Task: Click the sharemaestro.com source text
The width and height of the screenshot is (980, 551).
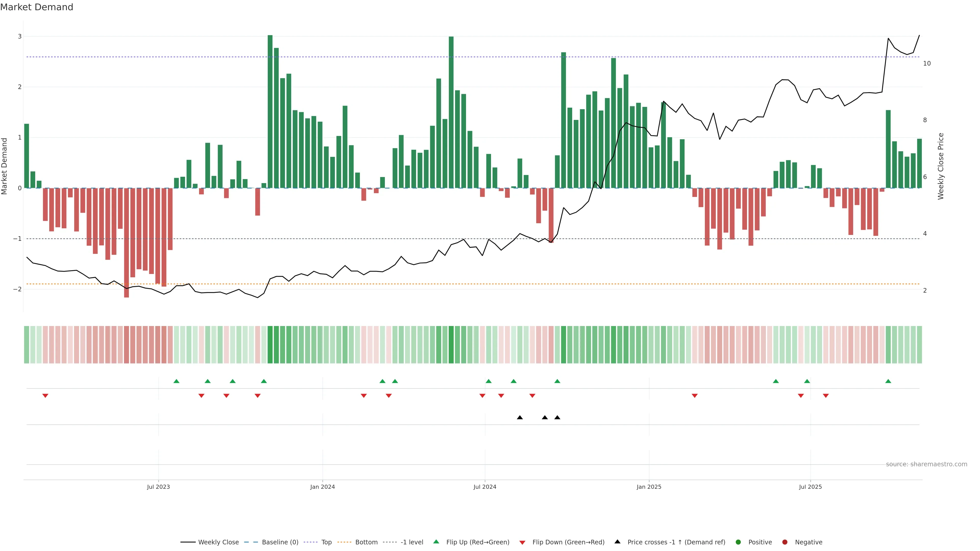Action: (x=926, y=464)
